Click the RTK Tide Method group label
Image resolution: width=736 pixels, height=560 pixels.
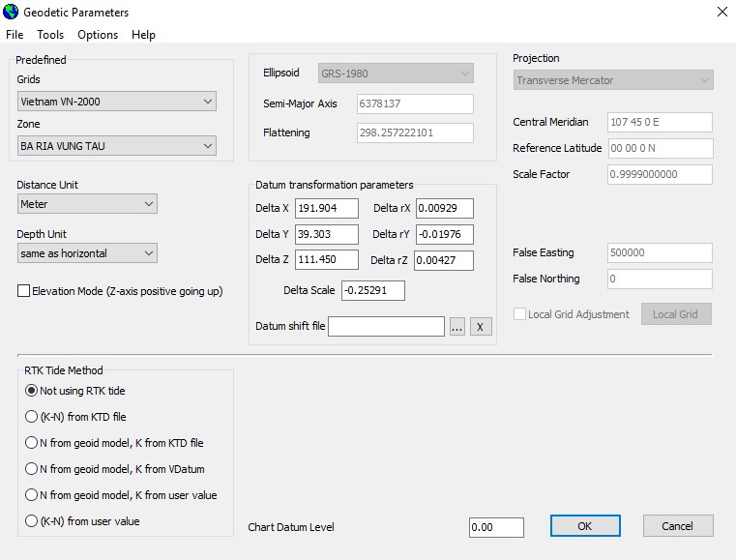64,370
